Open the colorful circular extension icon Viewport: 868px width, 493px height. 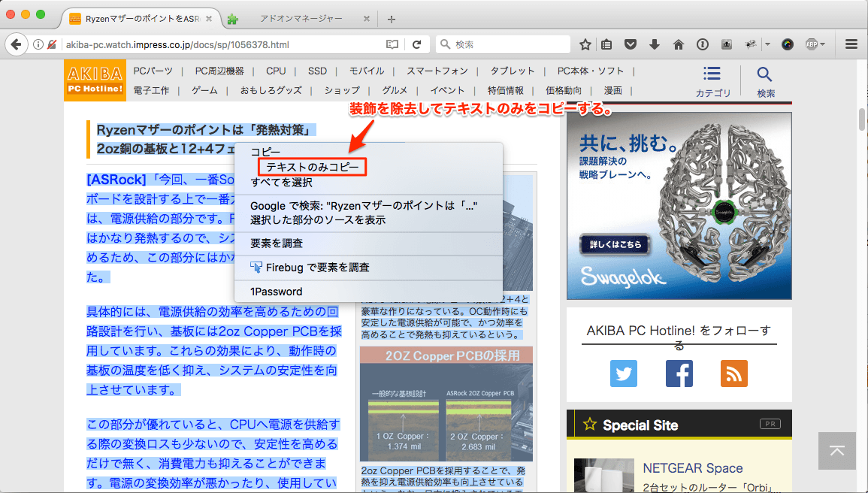(x=787, y=44)
